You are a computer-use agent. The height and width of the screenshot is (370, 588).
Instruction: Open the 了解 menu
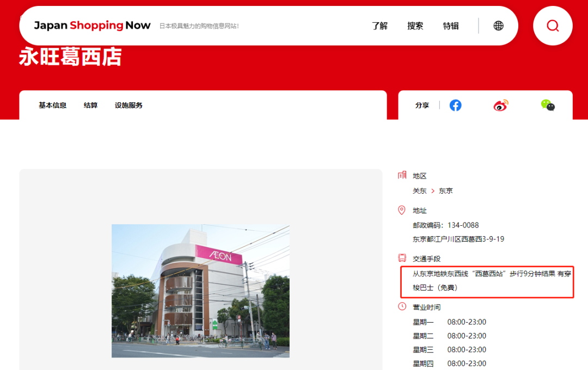coord(379,26)
